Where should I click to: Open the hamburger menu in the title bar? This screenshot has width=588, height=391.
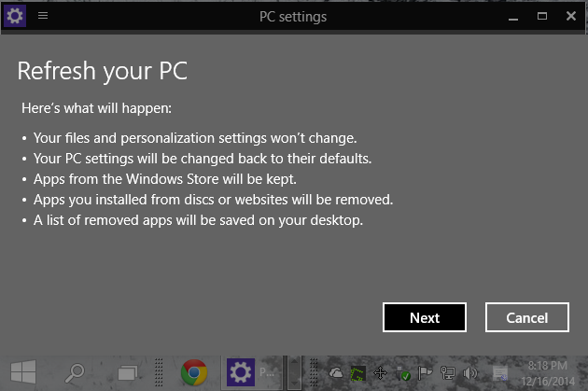pos(43,15)
